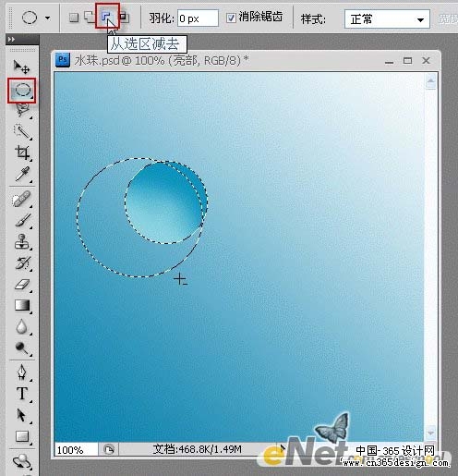Image resolution: width=458 pixels, height=476 pixels.
Task: Close the 水珠.psd document window
Action: (426, 61)
